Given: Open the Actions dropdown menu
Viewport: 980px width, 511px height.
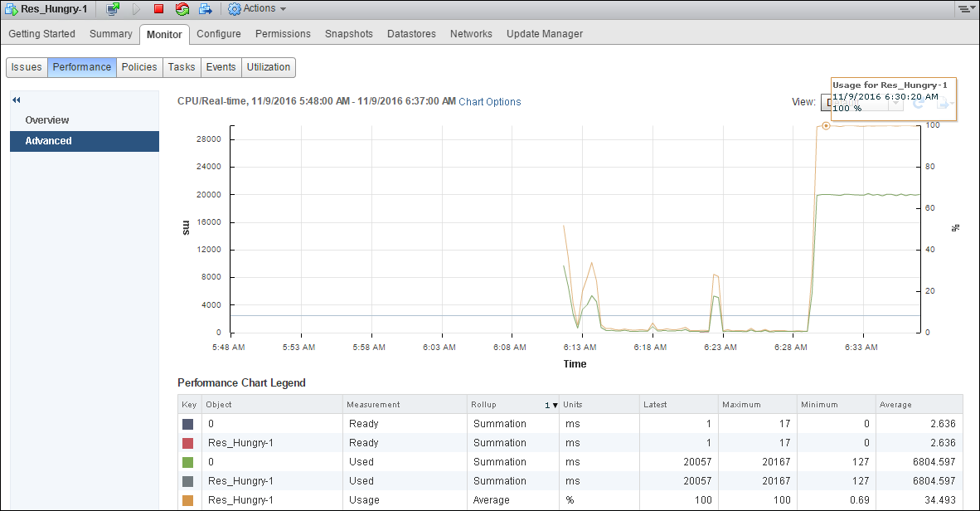Looking at the screenshot, I should point(257,9).
